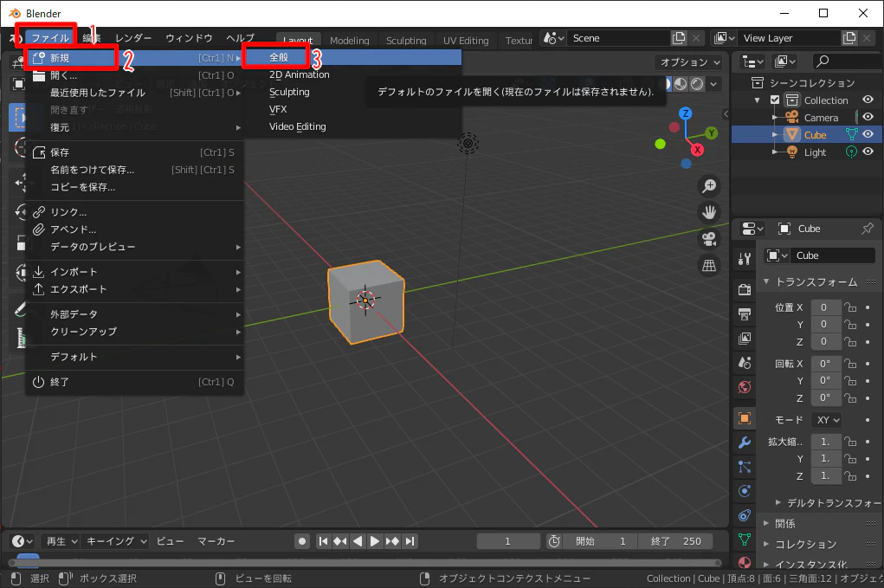Viewport: 884px width, 588px height.
Task: Click the viewport zoom magnifier icon
Action: click(709, 186)
